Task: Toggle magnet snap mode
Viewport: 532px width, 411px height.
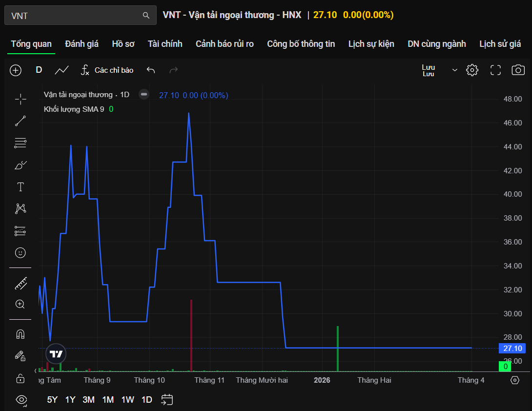Action: (20, 334)
